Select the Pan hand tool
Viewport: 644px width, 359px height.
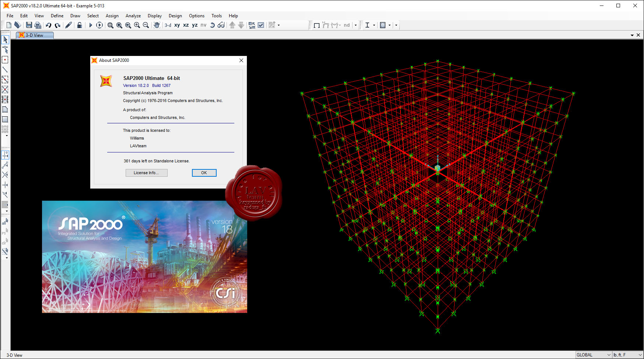click(x=157, y=25)
